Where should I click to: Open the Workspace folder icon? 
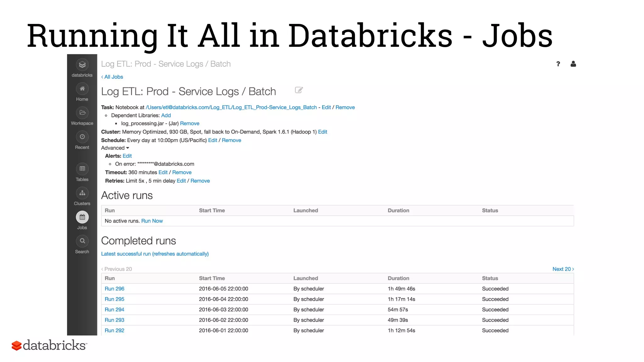point(82,113)
